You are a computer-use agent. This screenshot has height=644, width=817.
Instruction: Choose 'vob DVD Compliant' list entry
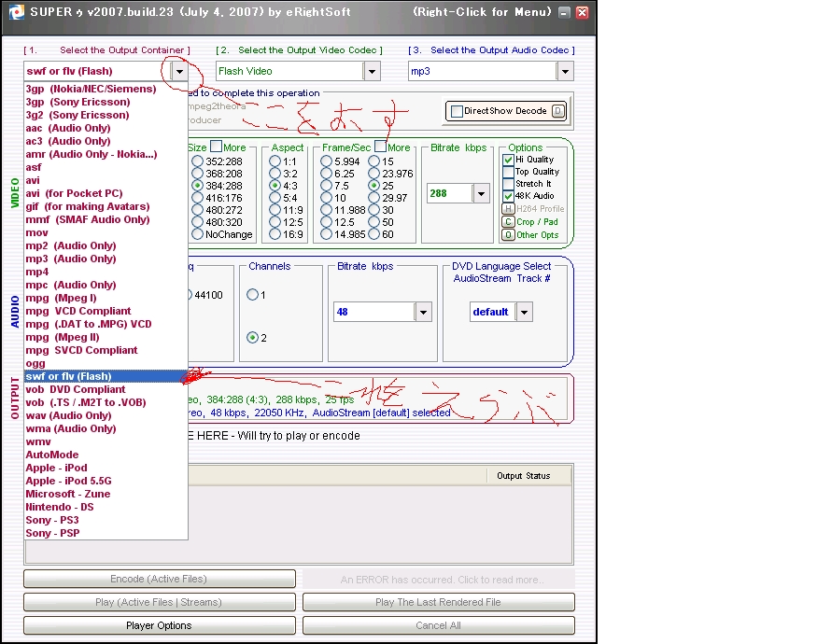coord(106,389)
